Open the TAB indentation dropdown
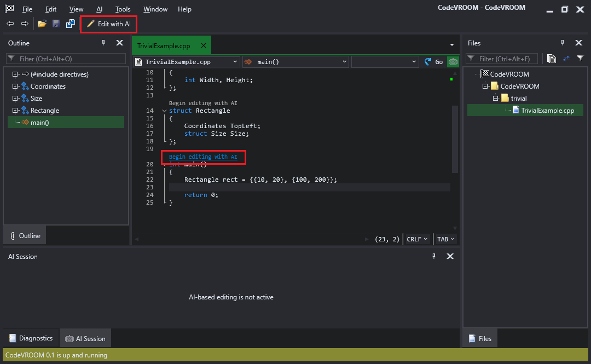Screen dimensions: 591x364 pos(446,239)
